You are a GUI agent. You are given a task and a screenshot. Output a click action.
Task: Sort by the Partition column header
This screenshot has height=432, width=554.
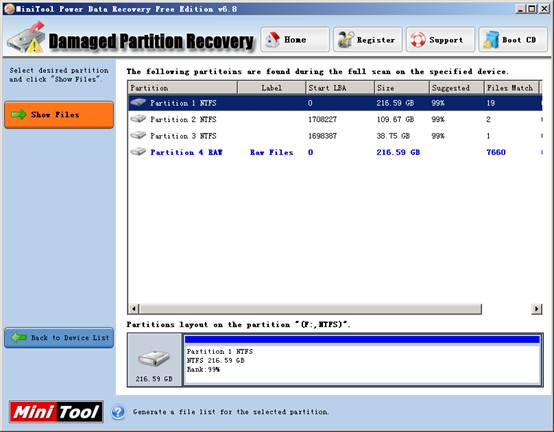pos(183,88)
